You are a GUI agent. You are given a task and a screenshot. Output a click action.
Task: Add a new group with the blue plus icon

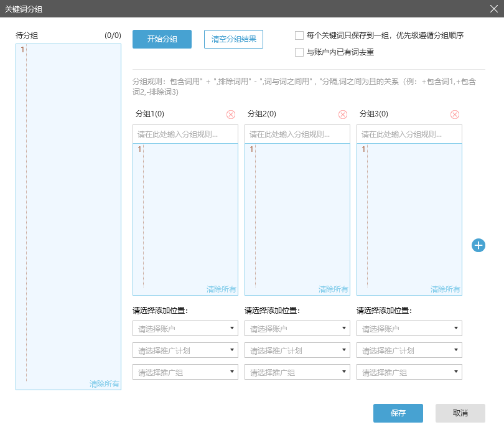(478, 245)
